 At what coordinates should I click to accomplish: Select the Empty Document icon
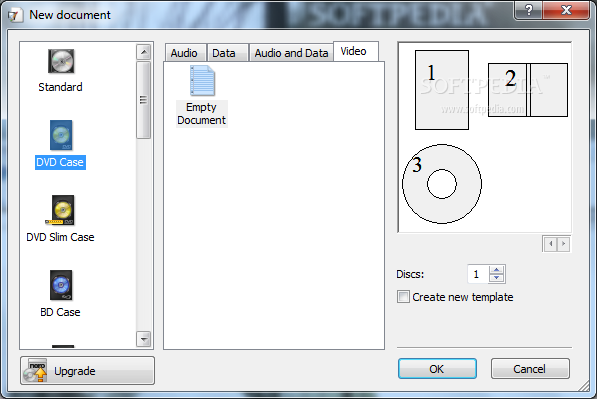point(202,81)
